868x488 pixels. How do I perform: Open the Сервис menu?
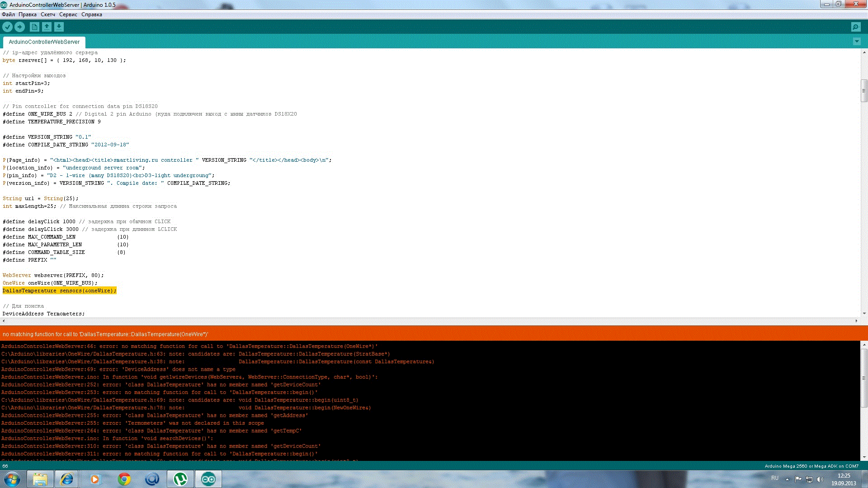click(x=68, y=14)
